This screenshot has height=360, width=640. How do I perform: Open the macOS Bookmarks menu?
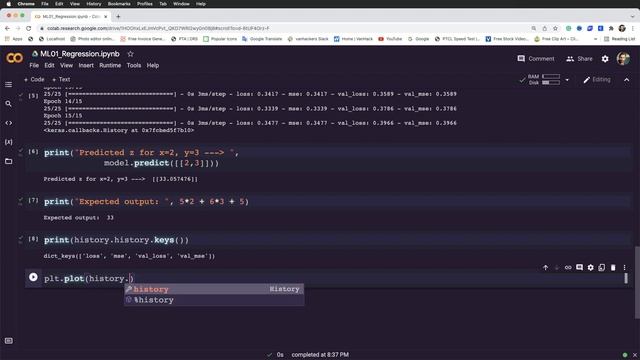119,4
